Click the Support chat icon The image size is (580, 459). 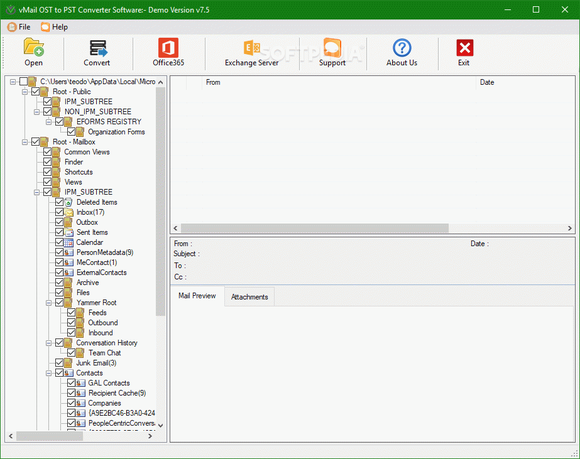click(332, 48)
